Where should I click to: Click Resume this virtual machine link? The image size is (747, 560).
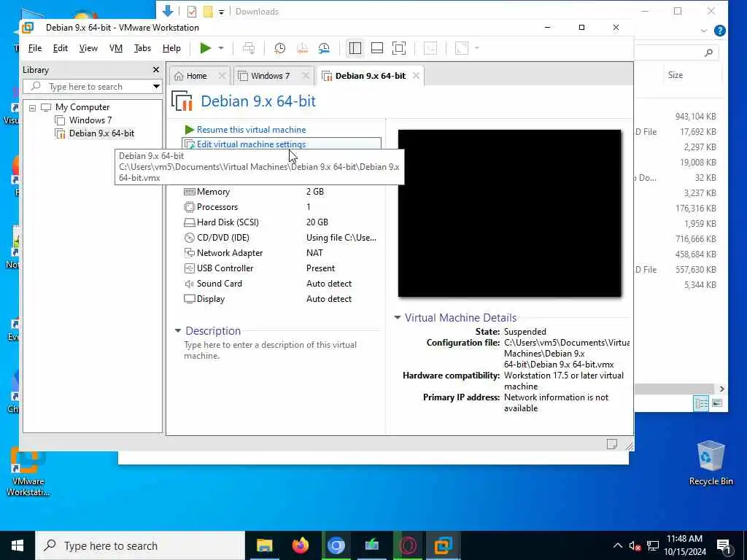pyautogui.click(x=251, y=130)
